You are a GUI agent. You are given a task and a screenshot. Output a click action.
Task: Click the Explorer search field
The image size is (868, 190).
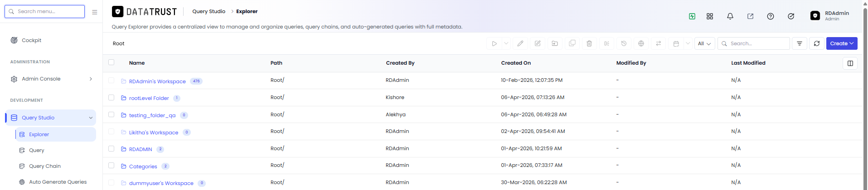(x=753, y=43)
